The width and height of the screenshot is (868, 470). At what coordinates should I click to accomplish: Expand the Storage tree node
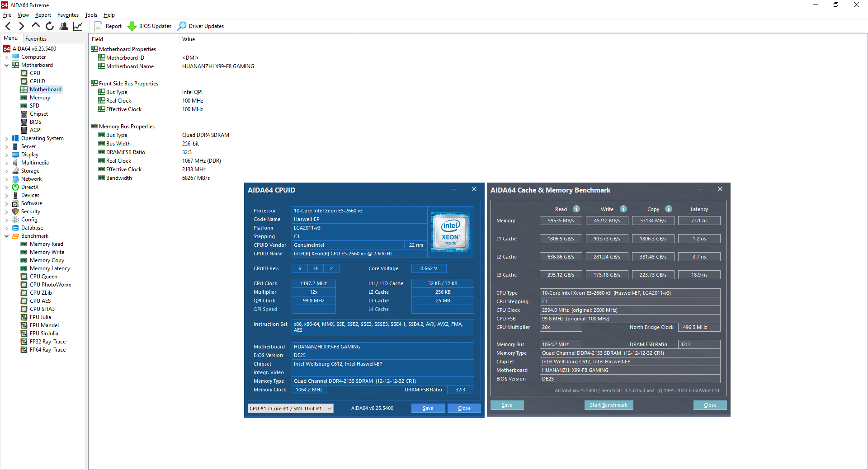[7, 171]
